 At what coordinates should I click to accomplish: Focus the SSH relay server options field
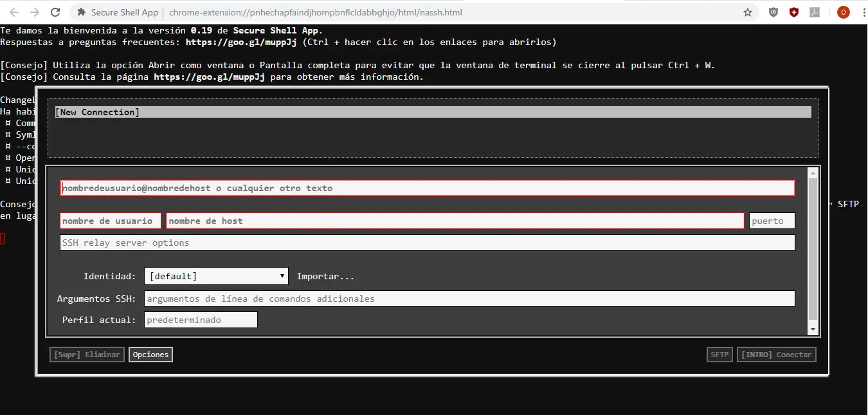click(428, 243)
